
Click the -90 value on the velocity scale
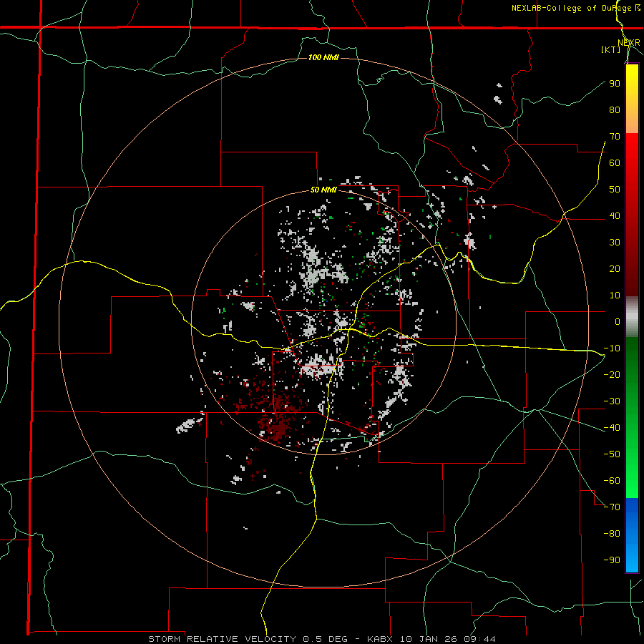(612, 560)
